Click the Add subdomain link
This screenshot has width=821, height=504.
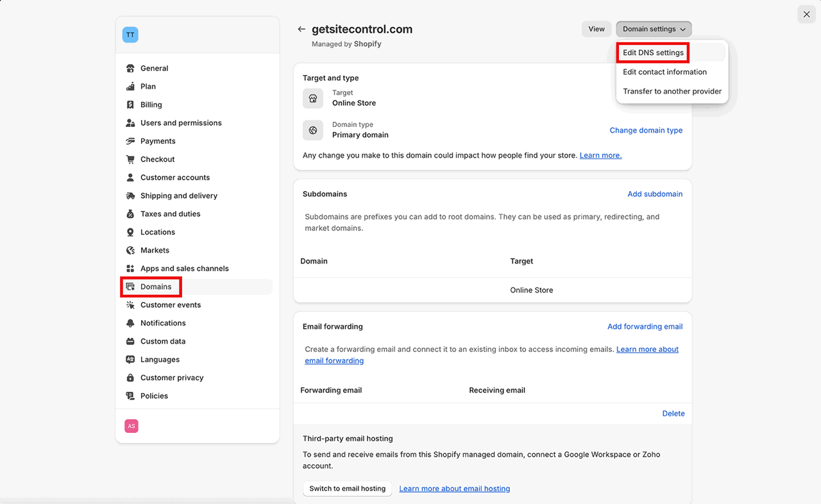point(654,194)
